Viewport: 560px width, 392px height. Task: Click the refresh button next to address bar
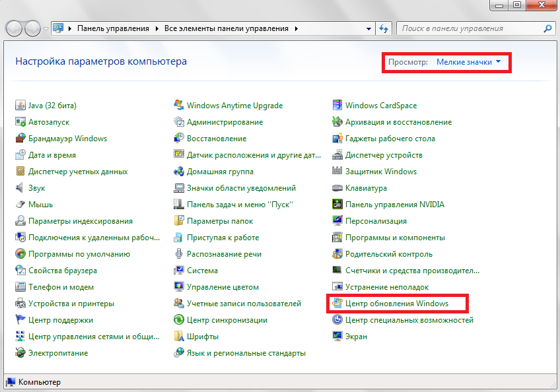pyautogui.click(x=384, y=29)
